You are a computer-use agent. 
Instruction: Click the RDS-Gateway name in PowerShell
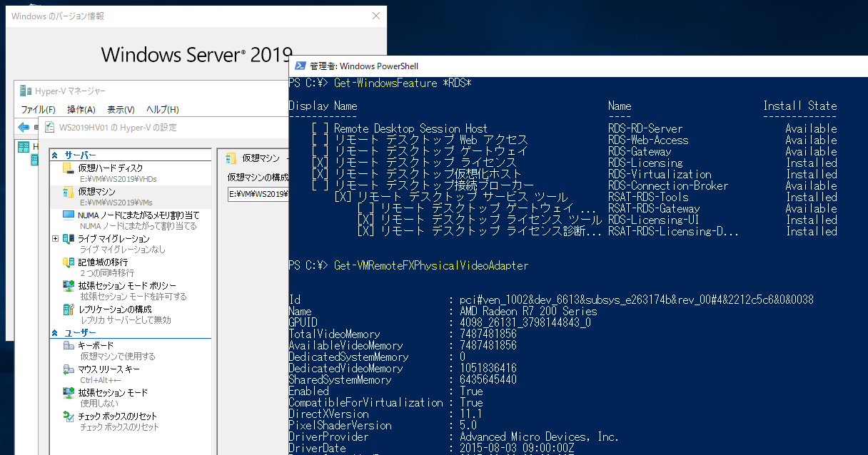[x=640, y=152]
